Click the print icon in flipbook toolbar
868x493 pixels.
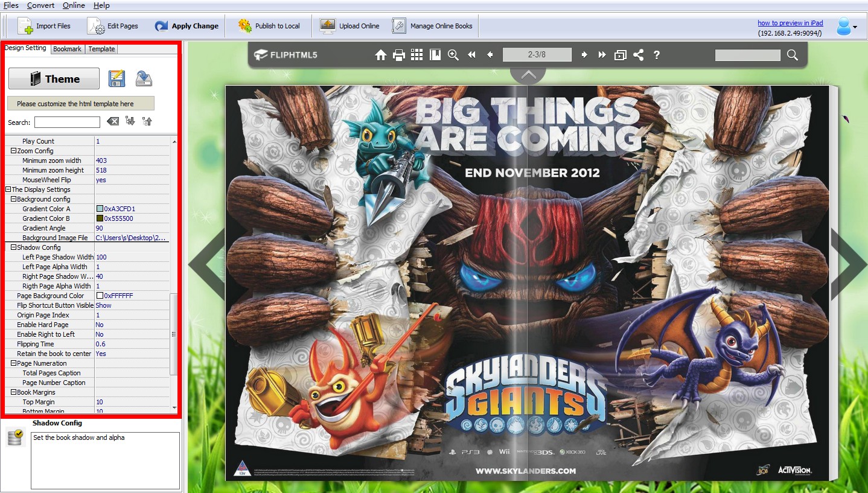(398, 54)
